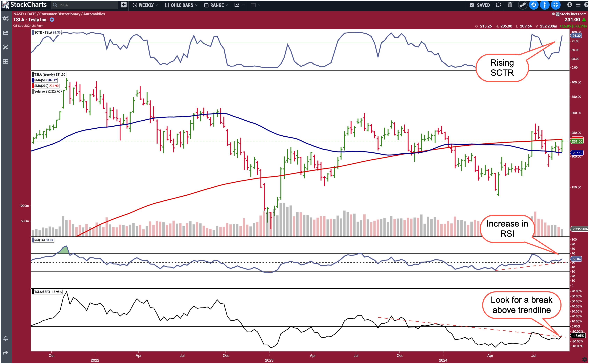
Task: Click the StockCharts.com copyright text
Action: [x=569, y=14]
